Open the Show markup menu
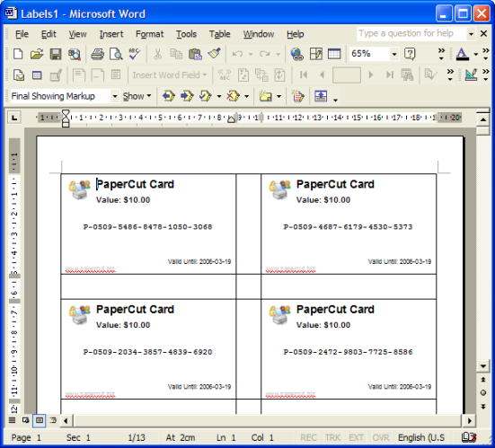 click(x=137, y=96)
